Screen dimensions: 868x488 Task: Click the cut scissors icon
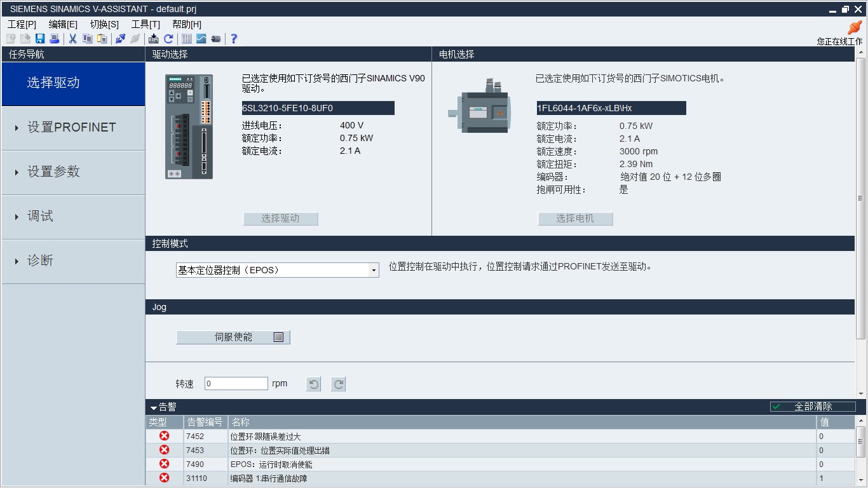pos(72,39)
